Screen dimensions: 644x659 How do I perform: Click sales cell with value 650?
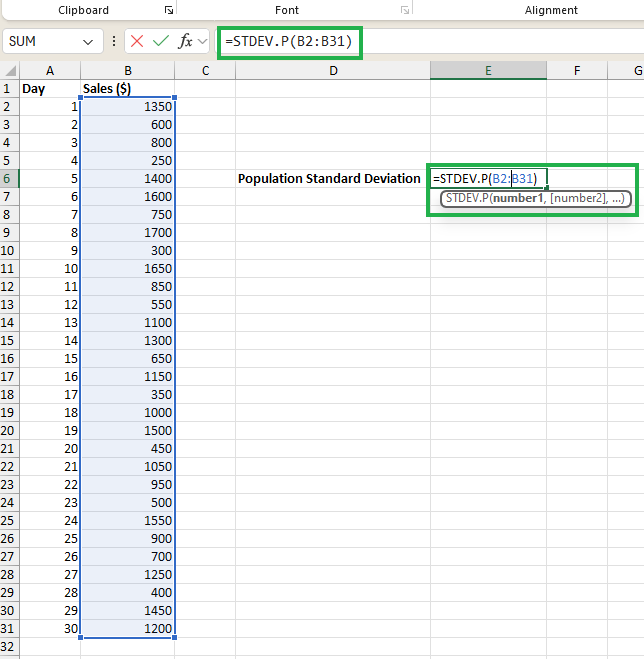click(x=128, y=358)
